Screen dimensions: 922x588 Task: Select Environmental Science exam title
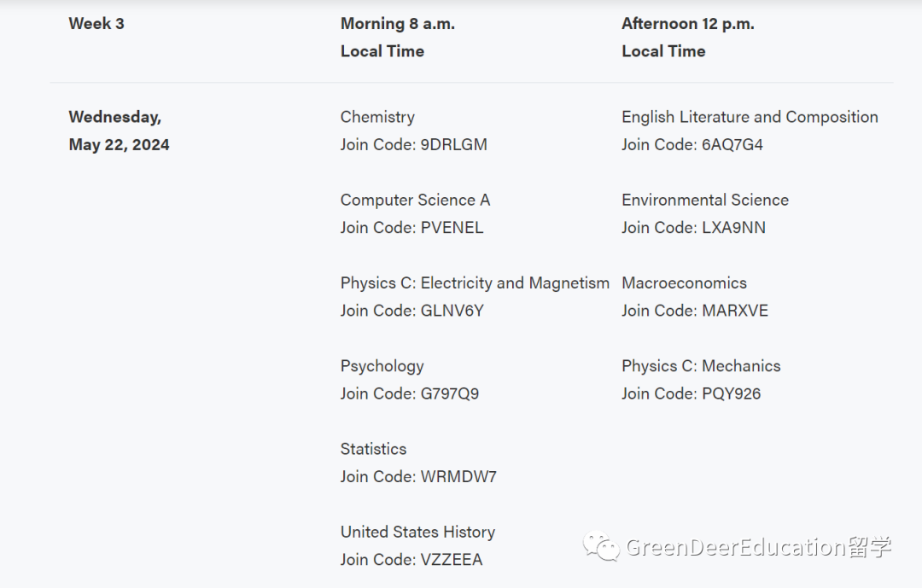(705, 200)
